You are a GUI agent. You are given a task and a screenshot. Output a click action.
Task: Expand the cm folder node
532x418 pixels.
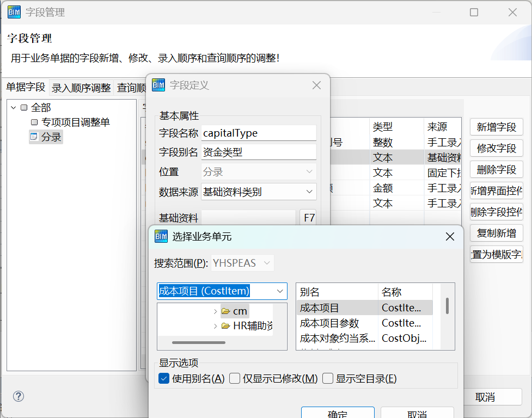point(215,311)
